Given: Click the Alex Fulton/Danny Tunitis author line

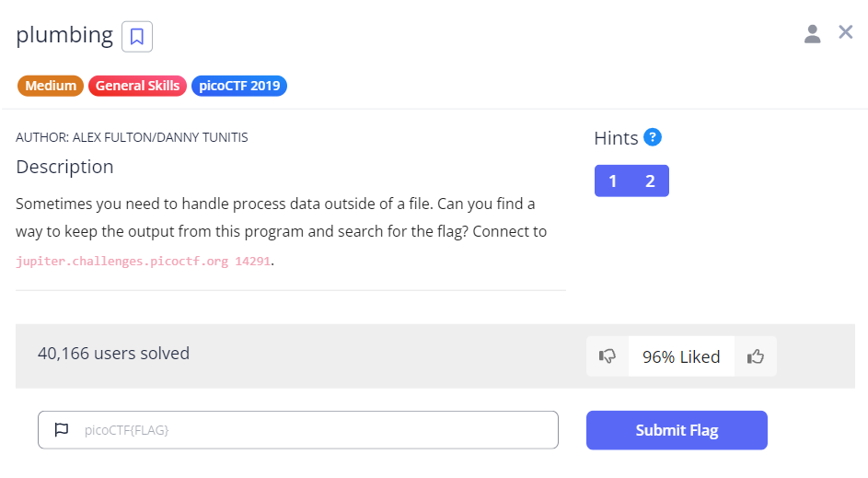Looking at the screenshot, I should 132,137.
